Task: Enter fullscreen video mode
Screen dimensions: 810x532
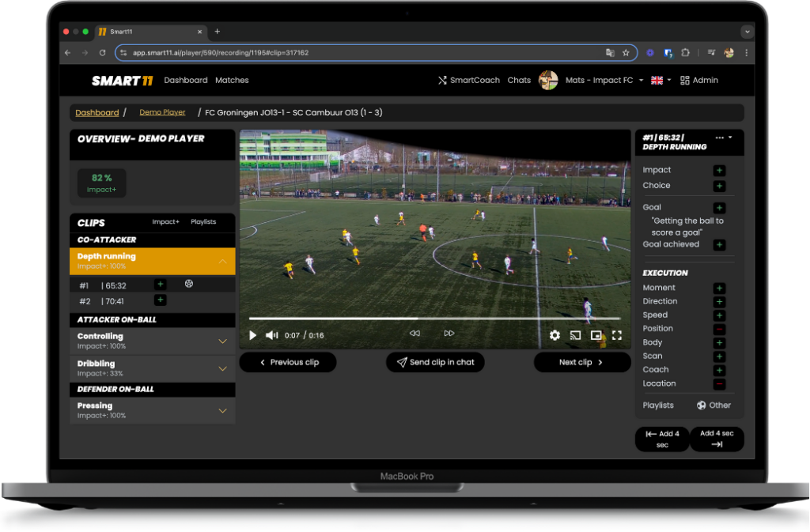Action: [617, 335]
